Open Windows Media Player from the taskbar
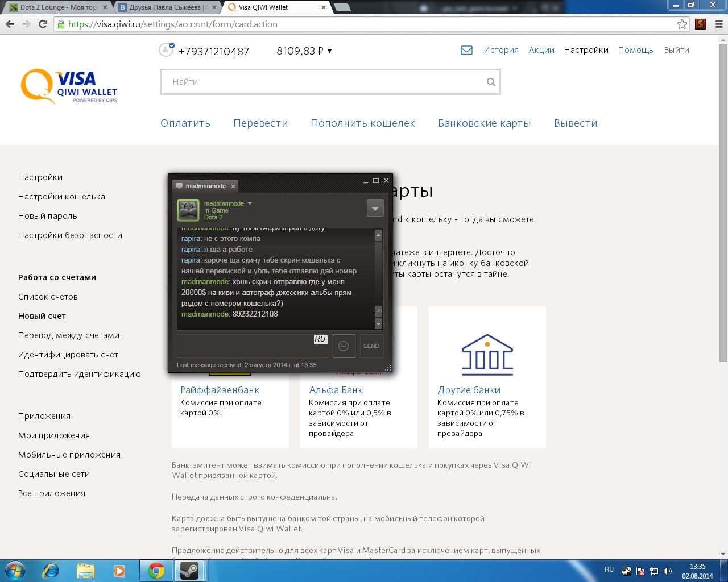Viewport: 728px width, 582px height. point(120,571)
